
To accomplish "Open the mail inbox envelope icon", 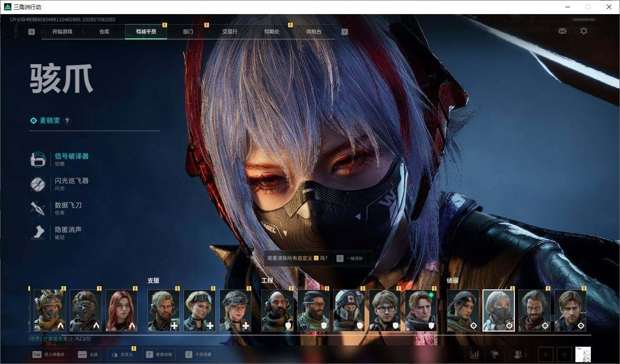I will coord(562,31).
